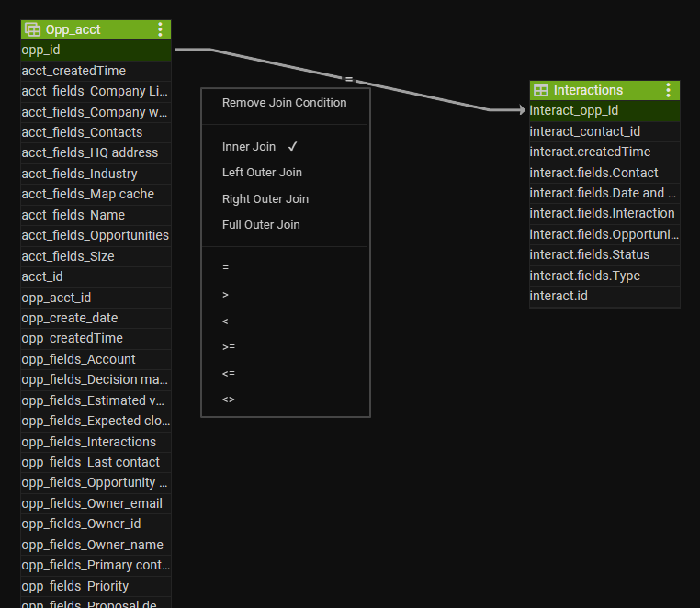Pick the not equal operator
The height and width of the screenshot is (608, 700).
pyautogui.click(x=229, y=400)
